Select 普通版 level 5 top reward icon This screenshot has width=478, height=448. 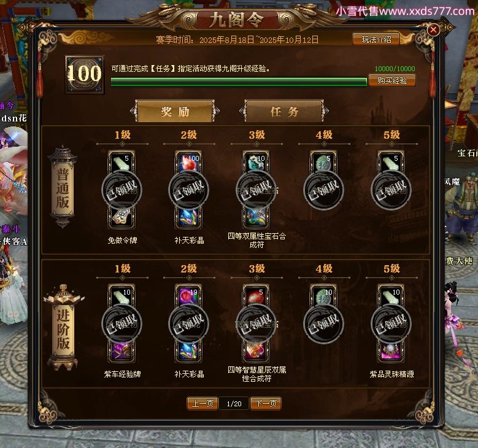[x=391, y=161]
